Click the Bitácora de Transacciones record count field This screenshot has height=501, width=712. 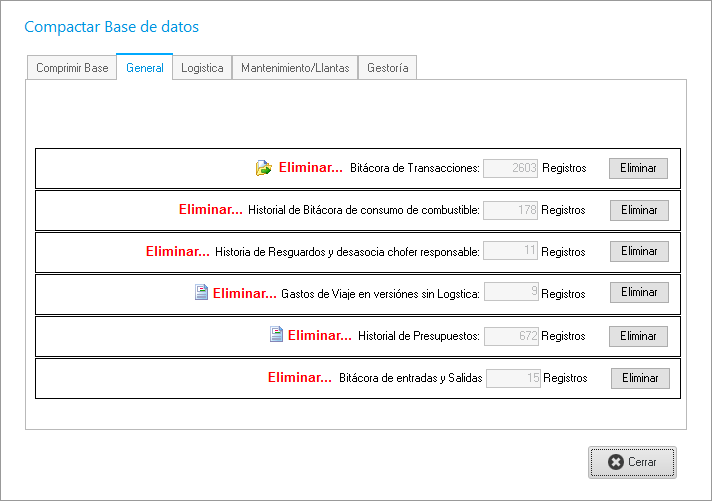[x=511, y=168]
